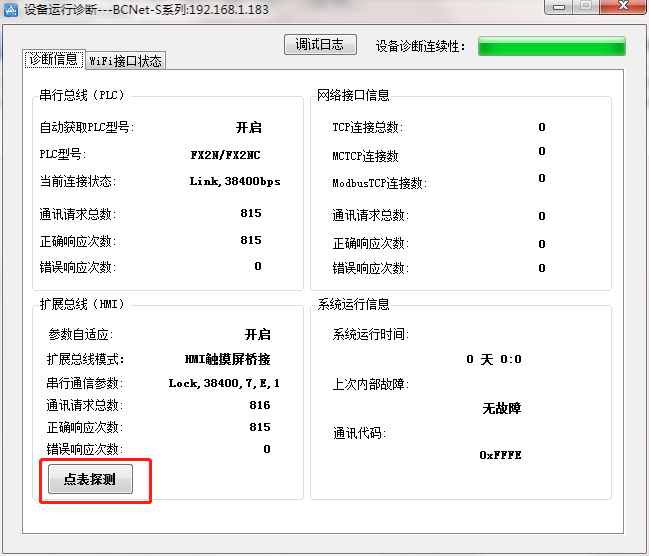649x556 pixels.
Task: Open the 调试日志 debug log
Action: (x=320, y=45)
